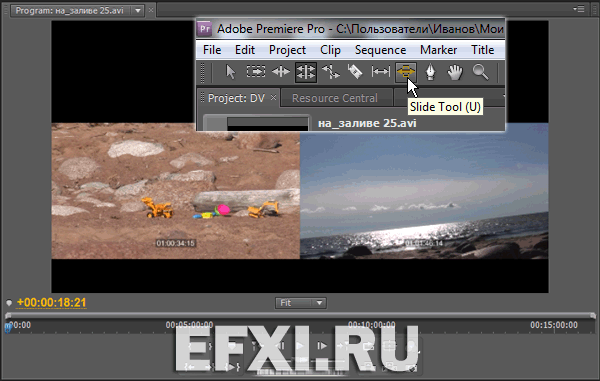Viewport: 600px width, 381px height.
Task: Expand the Program tab sequence dropdown
Action: click(138, 11)
